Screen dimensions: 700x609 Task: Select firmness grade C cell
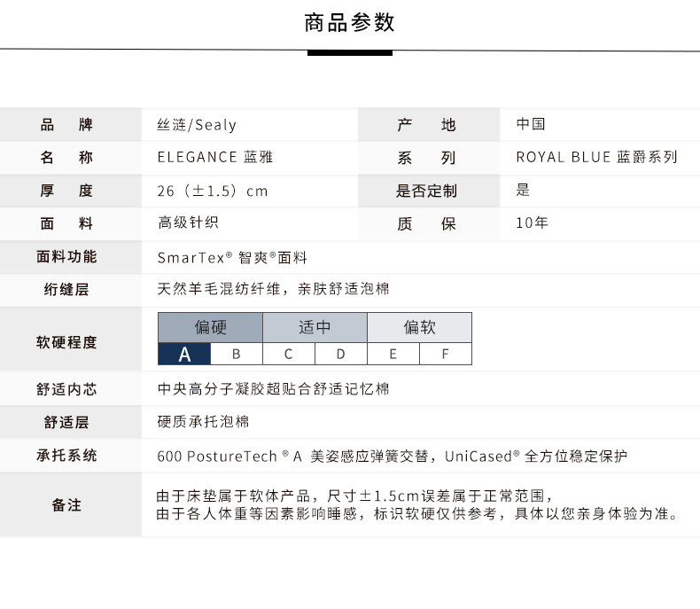289,354
